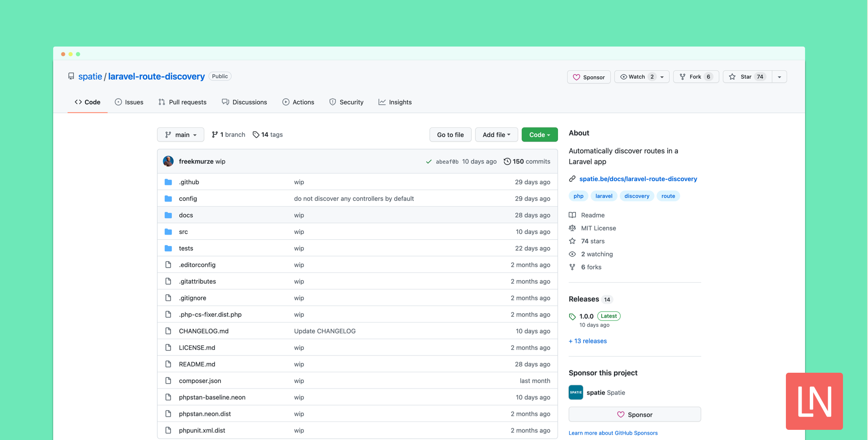
Task: Click the tag icon next to 1.0.0 release
Action: [572, 316]
